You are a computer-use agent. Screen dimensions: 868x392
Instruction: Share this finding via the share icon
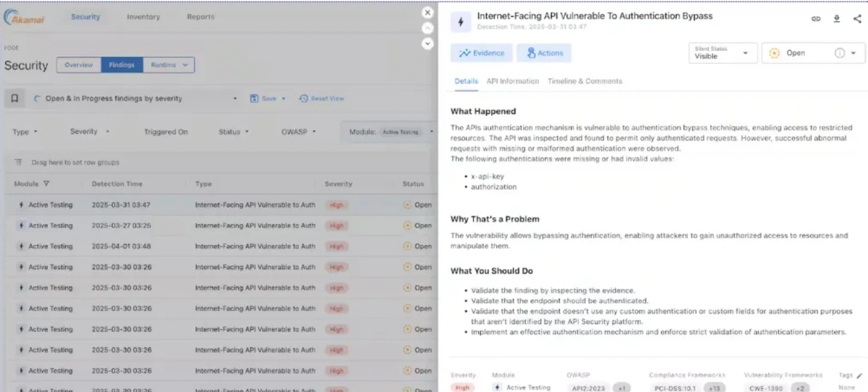click(x=858, y=19)
